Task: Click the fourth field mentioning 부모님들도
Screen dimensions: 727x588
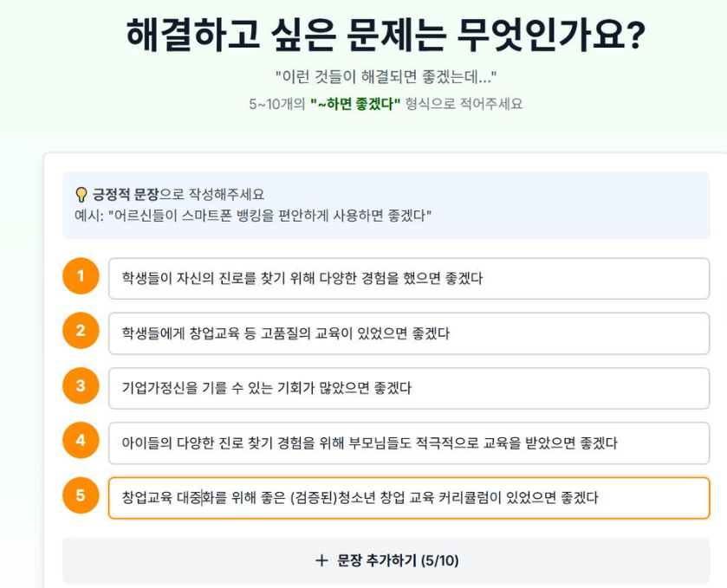Action: pos(408,443)
